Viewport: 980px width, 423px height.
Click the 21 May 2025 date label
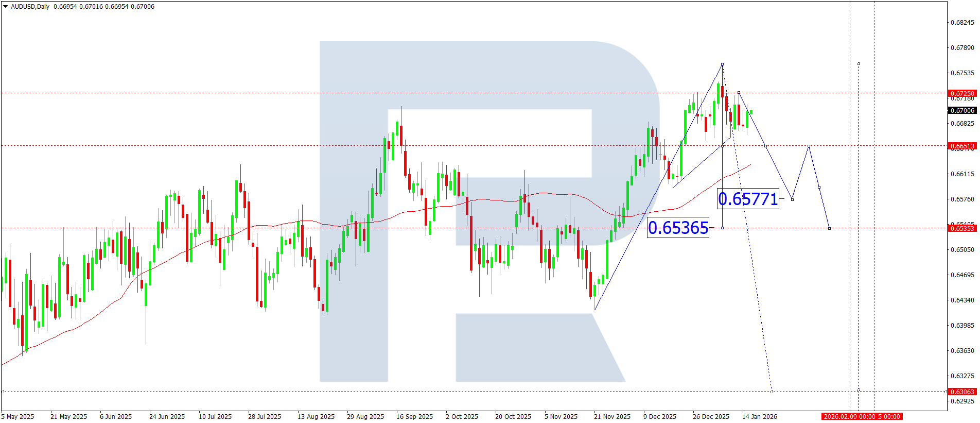click(x=68, y=417)
